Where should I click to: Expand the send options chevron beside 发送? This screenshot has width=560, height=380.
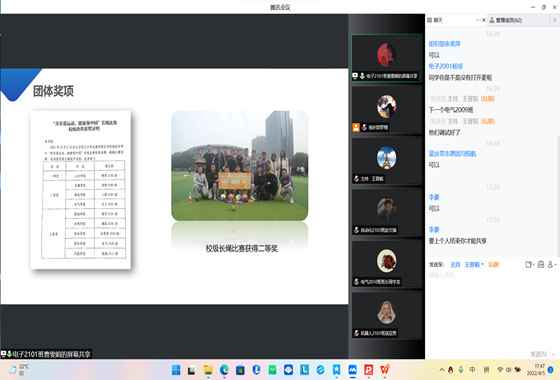tap(554, 354)
